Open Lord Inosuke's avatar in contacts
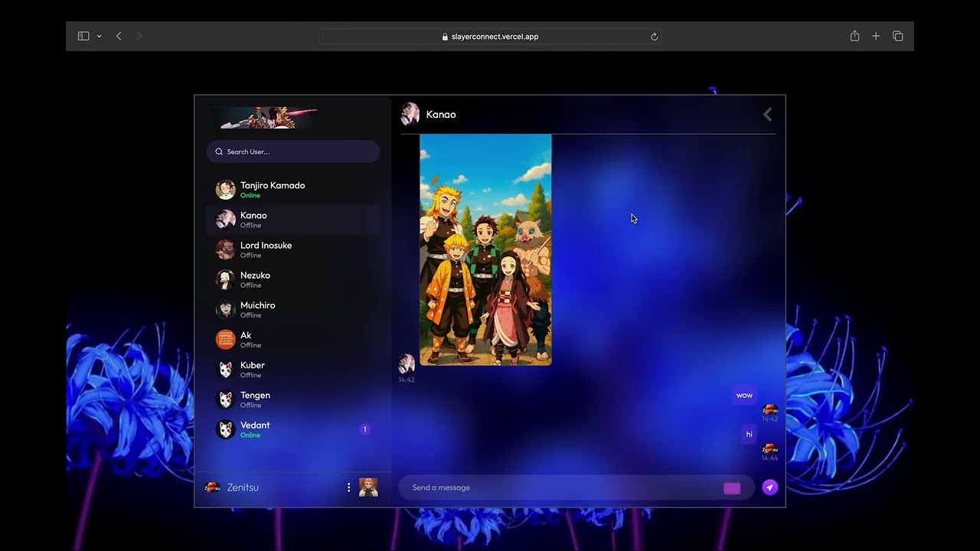The width and height of the screenshot is (980, 551). [x=225, y=249]
